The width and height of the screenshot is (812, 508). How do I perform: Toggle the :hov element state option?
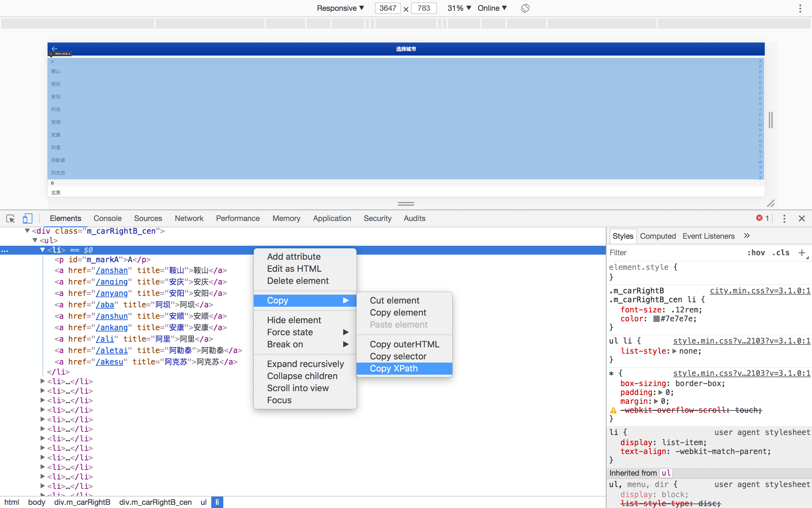(x=756, y=253)
